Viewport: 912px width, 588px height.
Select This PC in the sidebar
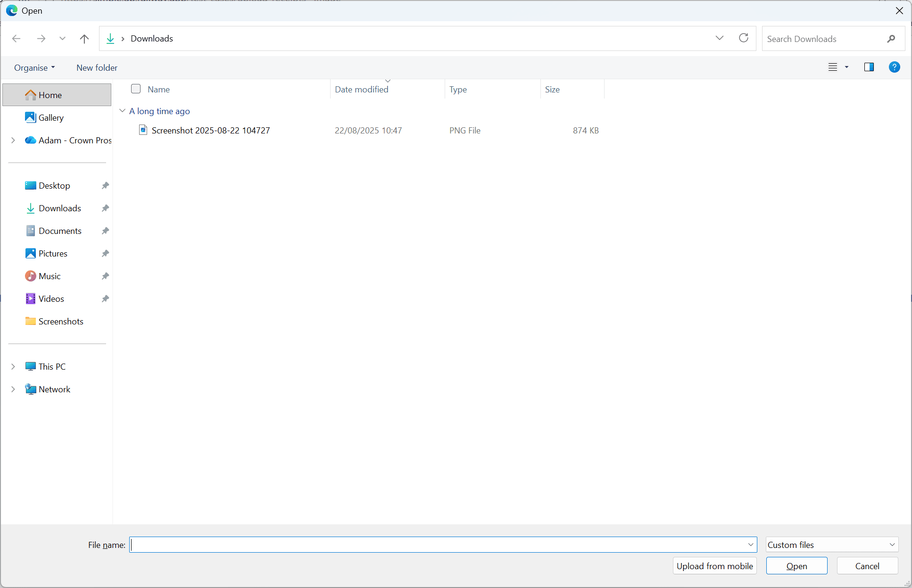[x=52, y=366]
